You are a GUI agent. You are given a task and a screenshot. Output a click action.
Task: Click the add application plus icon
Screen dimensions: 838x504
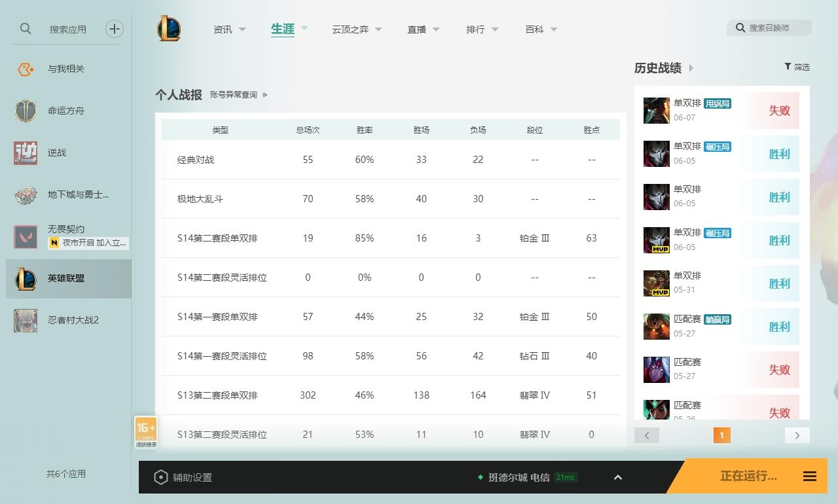(x=115, y=29)
